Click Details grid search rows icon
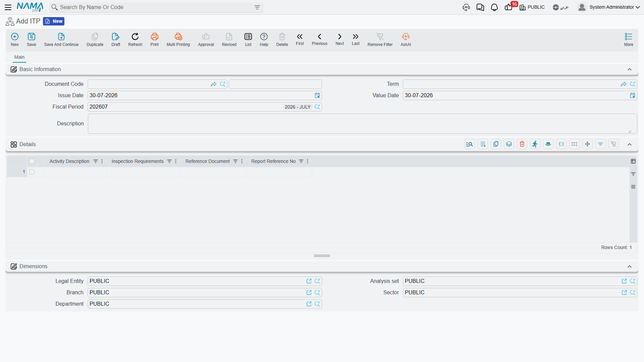Viewport: 644px width, 362px height. (x=470, y=144)
